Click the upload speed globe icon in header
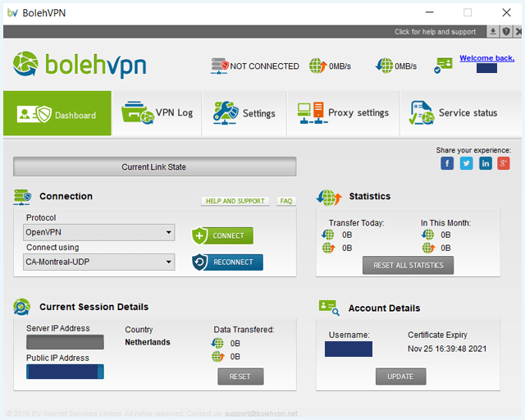525x420 pixels. 317,66
